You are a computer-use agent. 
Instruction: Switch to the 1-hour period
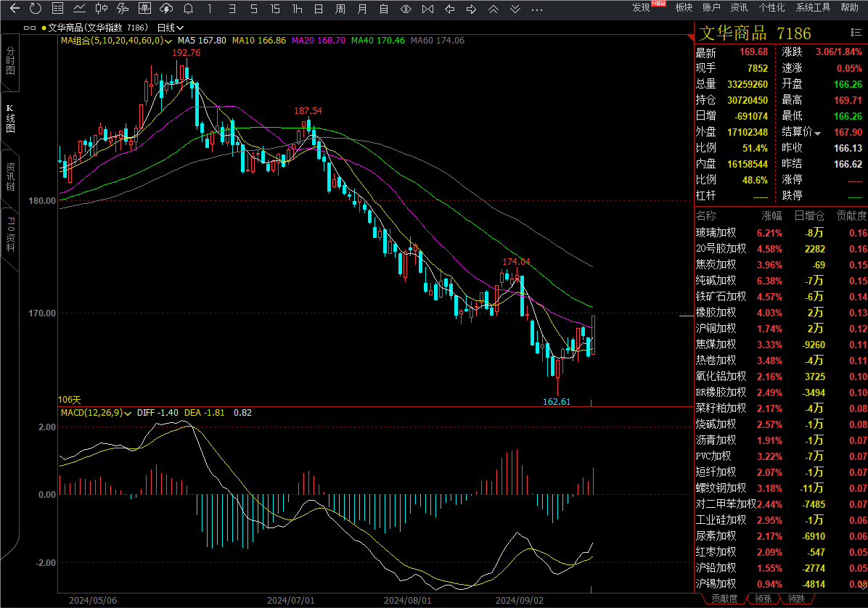click(x=298, y=9)
